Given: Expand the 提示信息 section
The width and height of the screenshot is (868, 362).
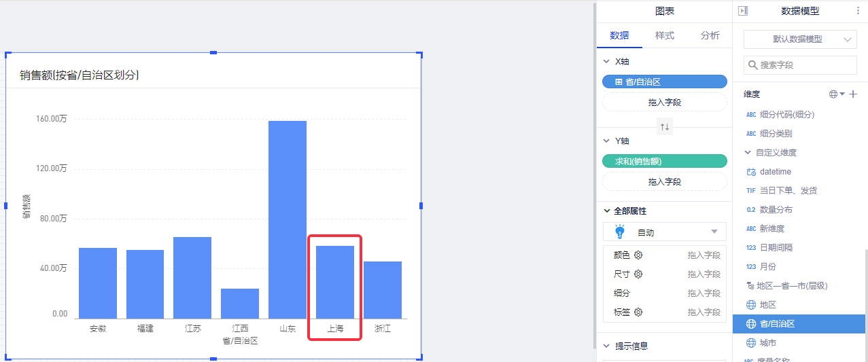Looking at the screenshot, I should pyautogui.click(x=606, y=346).
